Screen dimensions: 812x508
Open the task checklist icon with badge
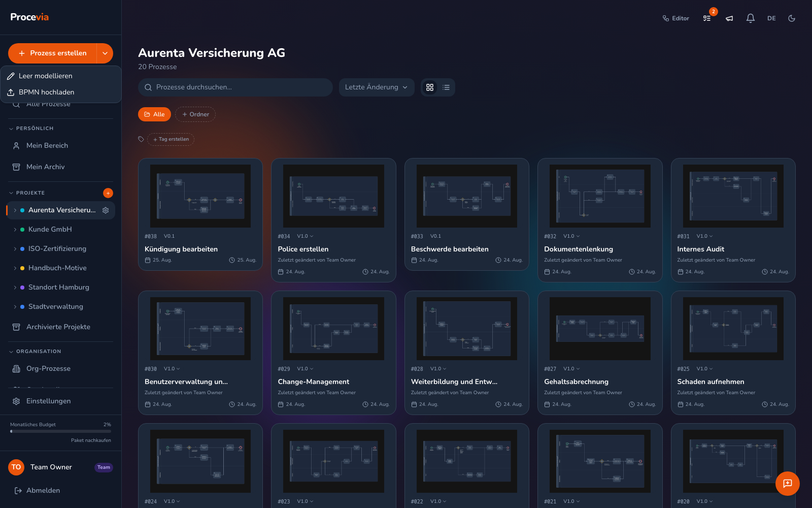(x=707, y=18)
